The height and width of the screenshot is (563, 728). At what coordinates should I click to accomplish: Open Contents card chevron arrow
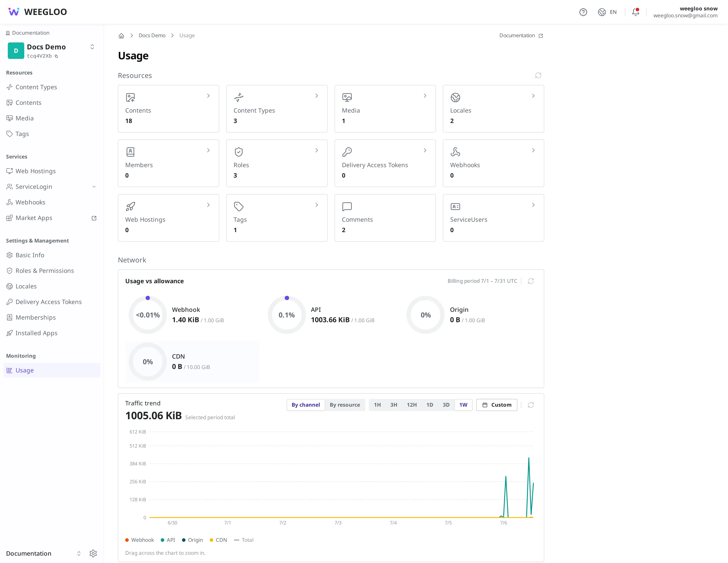(x=208, y=96)
